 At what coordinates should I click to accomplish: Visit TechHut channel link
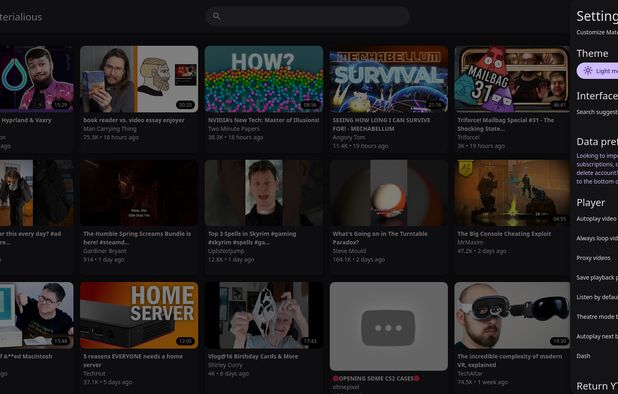tap(94, 374)
